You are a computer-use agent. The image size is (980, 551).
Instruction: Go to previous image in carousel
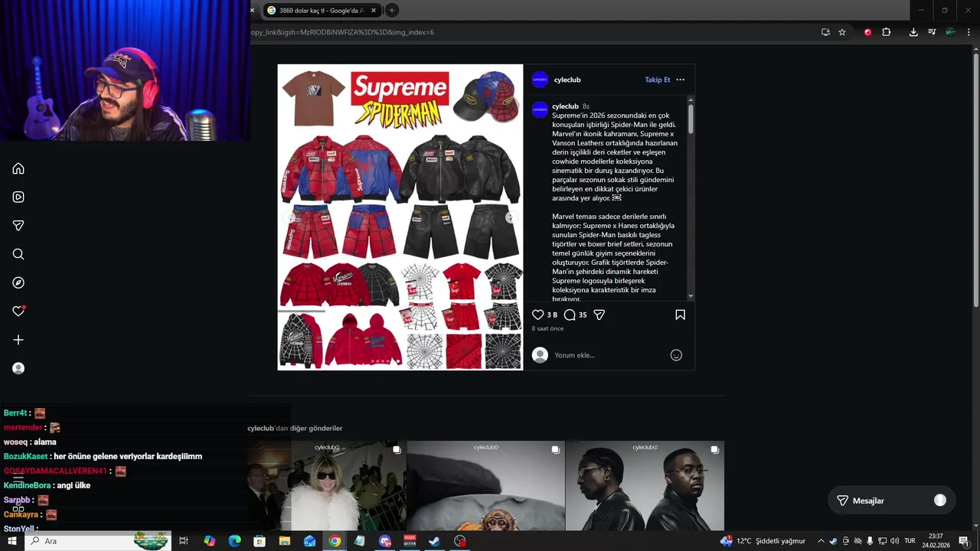(x=290, y=217)
